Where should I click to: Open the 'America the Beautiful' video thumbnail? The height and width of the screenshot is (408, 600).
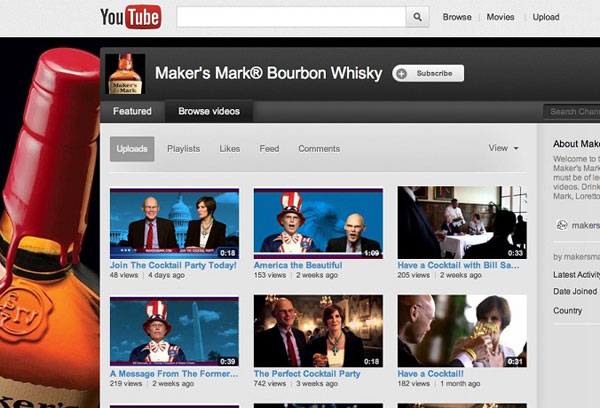(318, 223)
